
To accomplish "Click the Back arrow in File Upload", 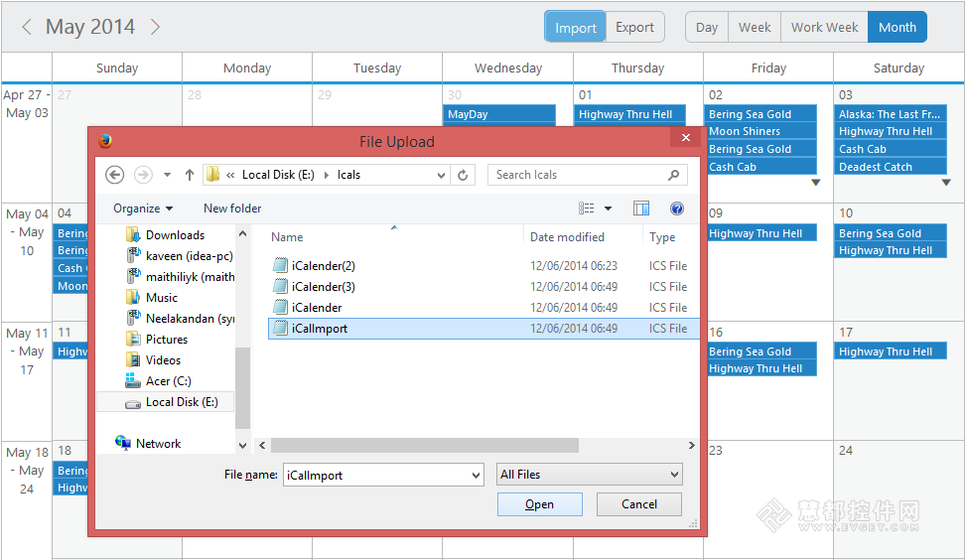I will click(x=114, y=175).
